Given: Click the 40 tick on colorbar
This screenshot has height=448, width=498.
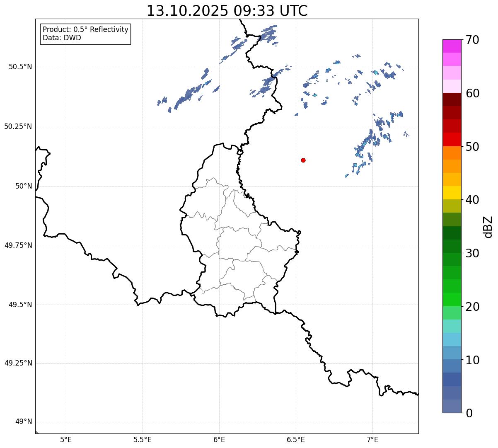Looking at the screenshot, I should point(472,200).
